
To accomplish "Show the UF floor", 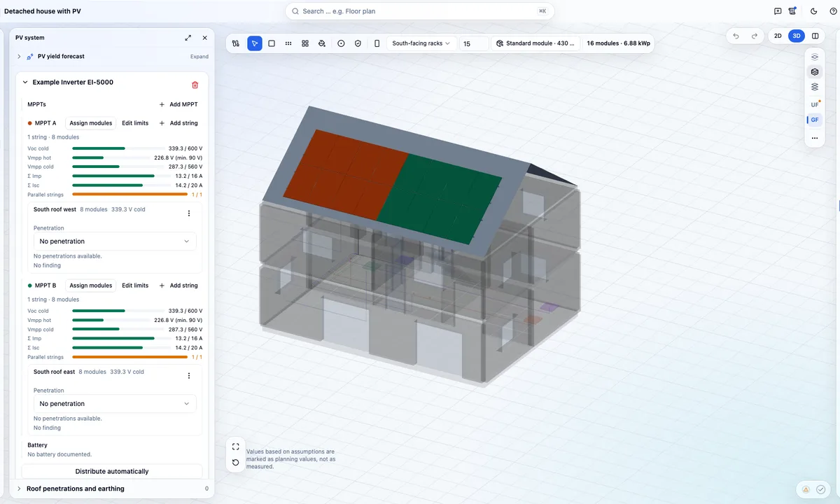I will coord(815,104).
